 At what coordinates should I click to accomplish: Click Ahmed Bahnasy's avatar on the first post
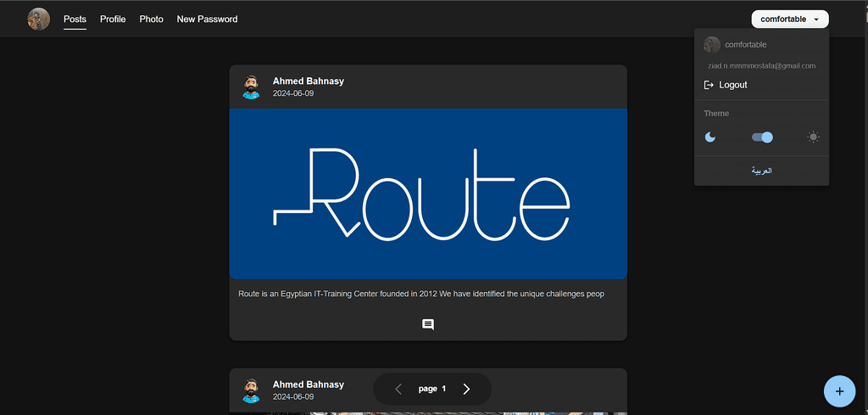coord(251,87)
